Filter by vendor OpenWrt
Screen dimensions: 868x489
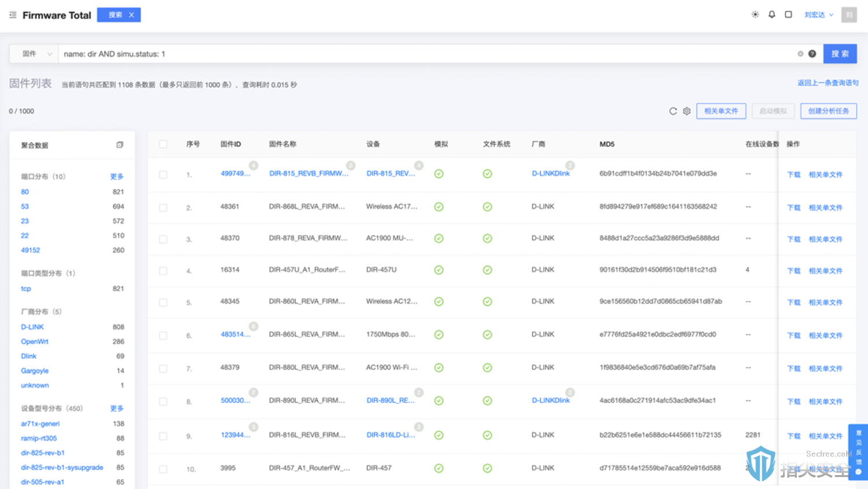click(35, 342)
